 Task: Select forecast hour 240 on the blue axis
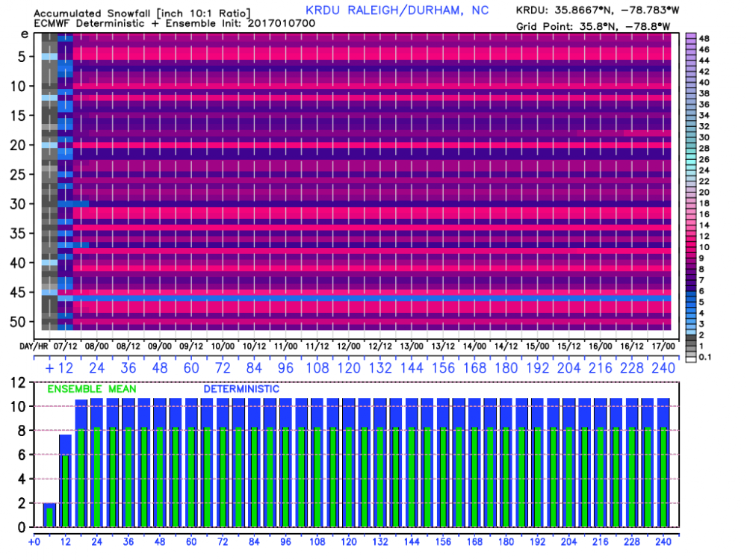663,368
